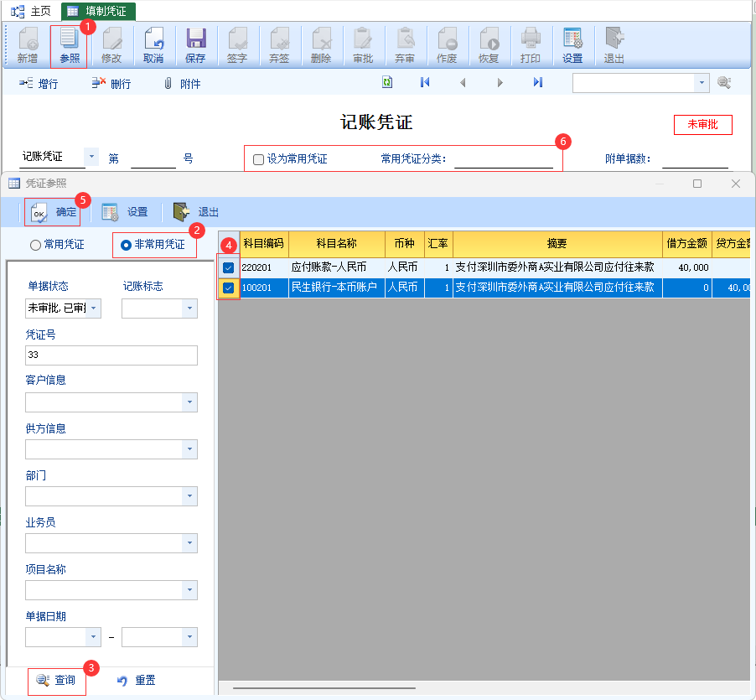756x700 pixels.
Task: Jump to the last record arrow
Action: (x=538, y=82)
